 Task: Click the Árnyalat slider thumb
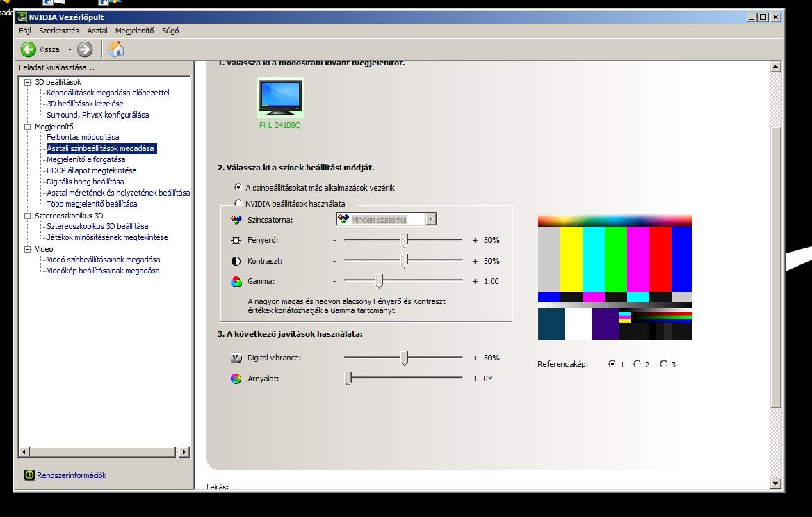[348, 378]
